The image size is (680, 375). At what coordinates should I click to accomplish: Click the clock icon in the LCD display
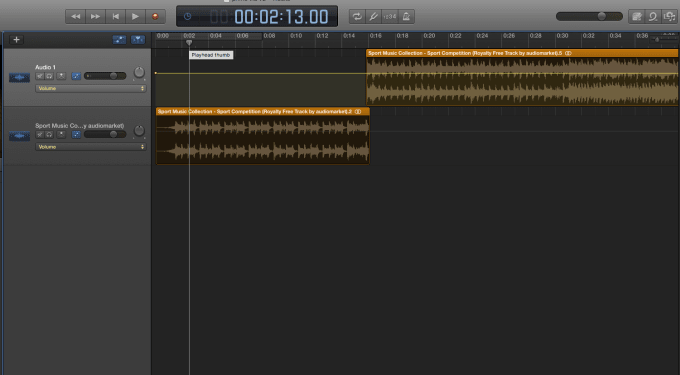(187, 16)
